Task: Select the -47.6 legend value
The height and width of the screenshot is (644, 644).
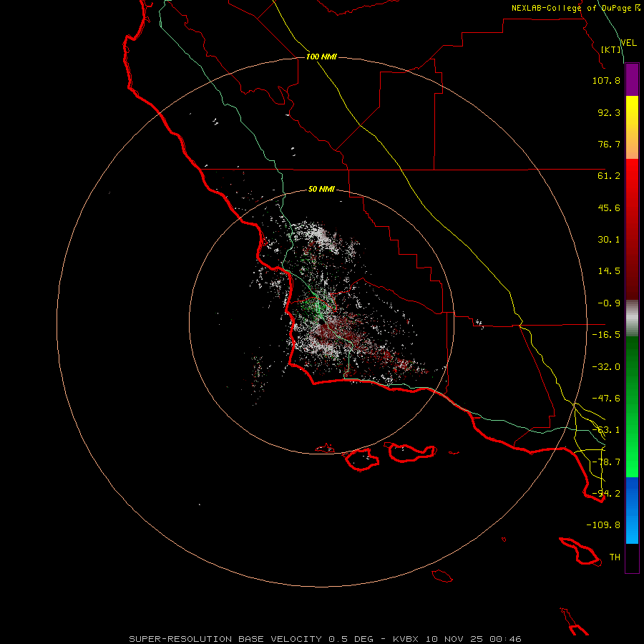Action: (606, 399)
